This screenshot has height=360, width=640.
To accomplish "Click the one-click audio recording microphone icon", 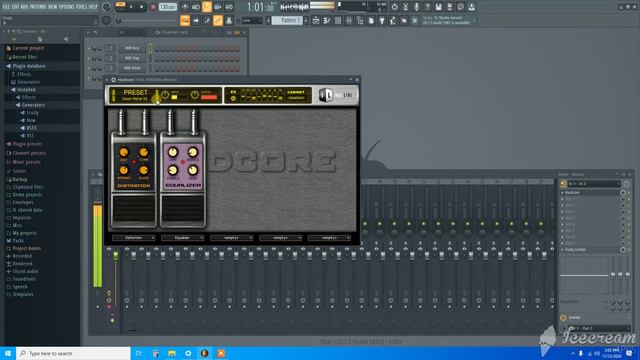I will [x=416, y=7].
